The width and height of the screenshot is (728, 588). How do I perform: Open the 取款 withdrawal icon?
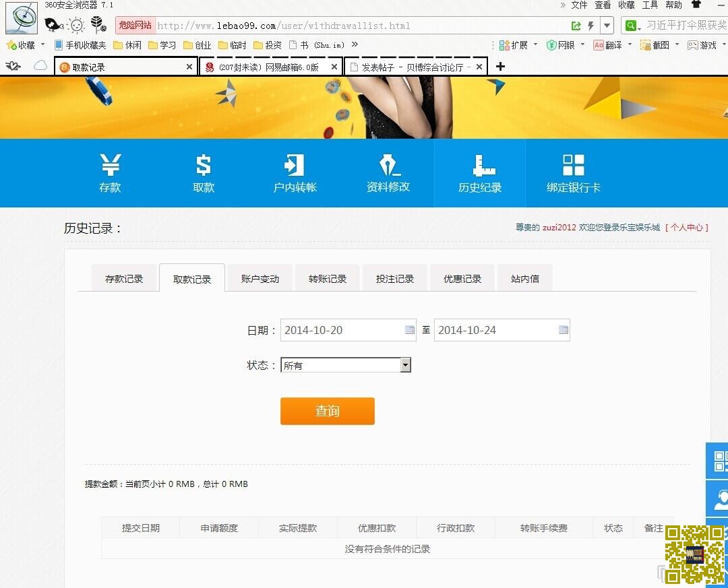pyautogui.click(x=204, y=172)
